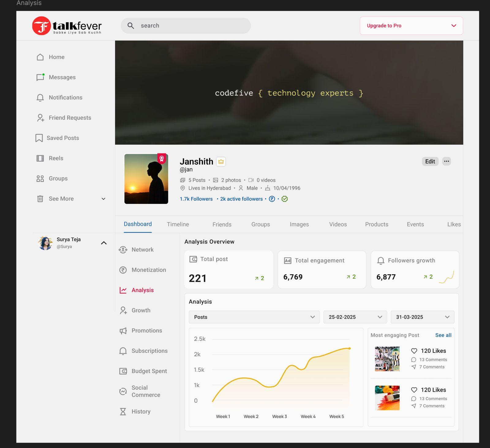Open Messages via the chat icon
Screen dimensions: 490x448
click(x=40, y=77)
